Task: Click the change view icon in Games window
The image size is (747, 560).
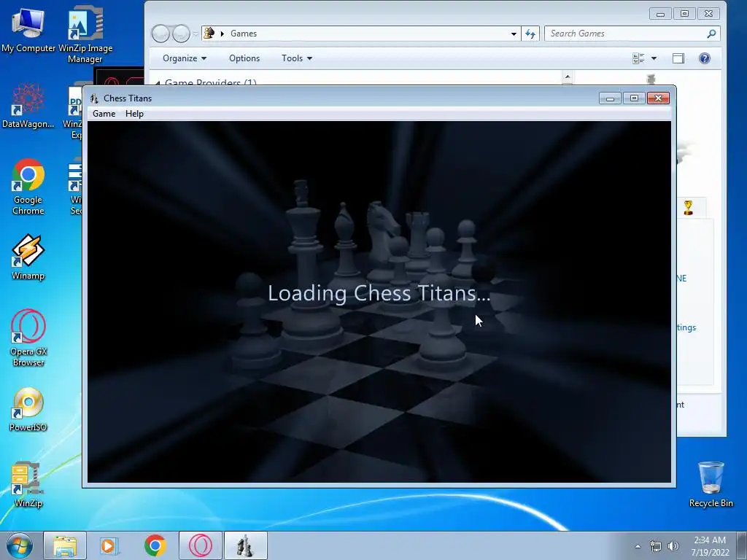Action: (x=638, y=58)
